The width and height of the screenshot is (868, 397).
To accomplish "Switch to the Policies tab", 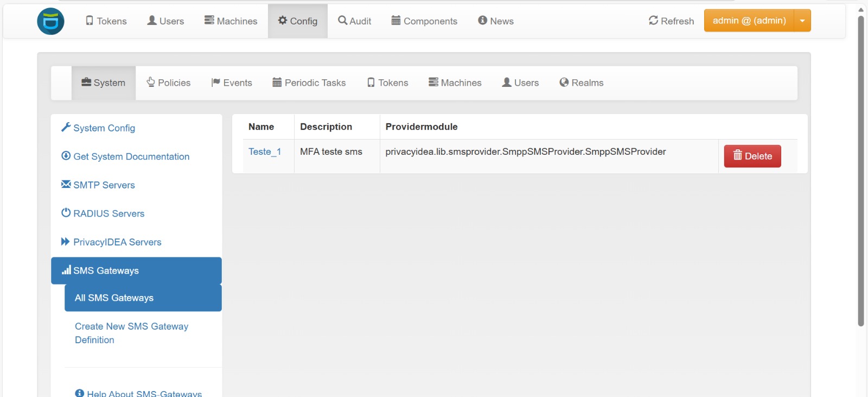I will pyautogui.click(x=168, y=83).
